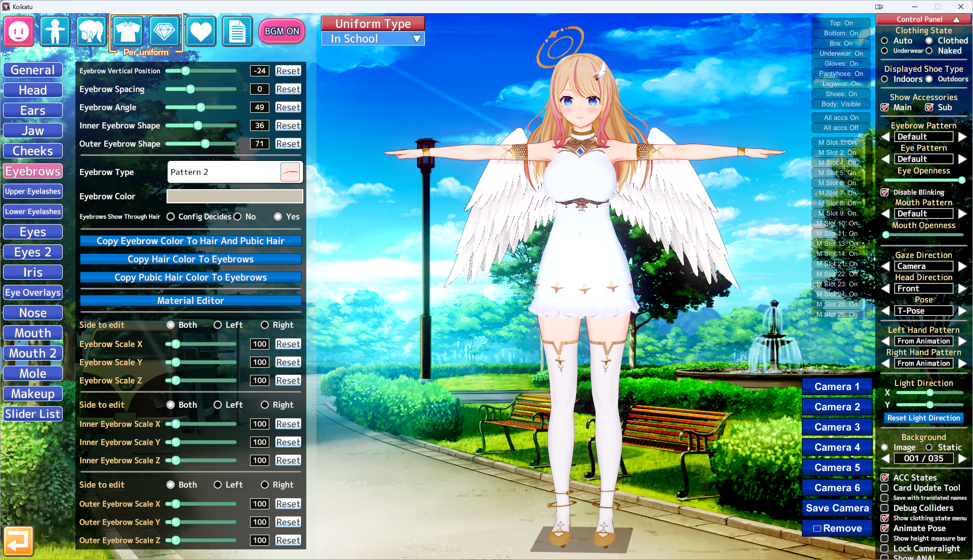This screenshot has width=973, height=560.
Task: Open the Body category icon
Action: [55, 31]
